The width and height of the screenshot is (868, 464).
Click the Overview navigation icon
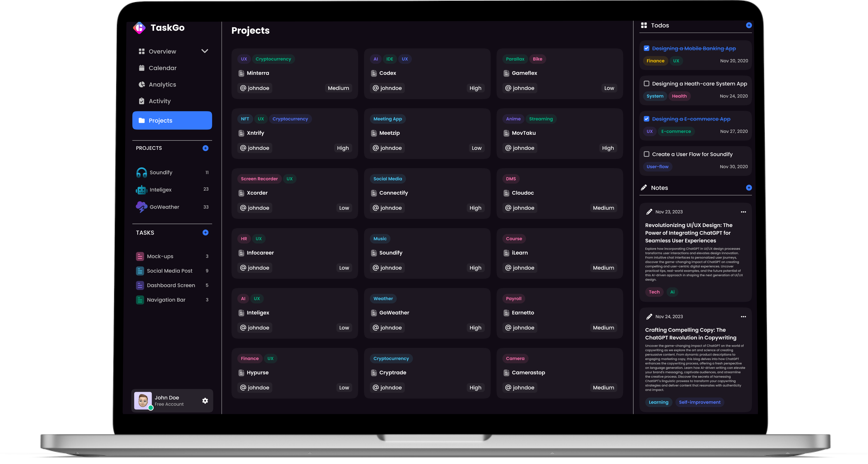pos(142,51)
